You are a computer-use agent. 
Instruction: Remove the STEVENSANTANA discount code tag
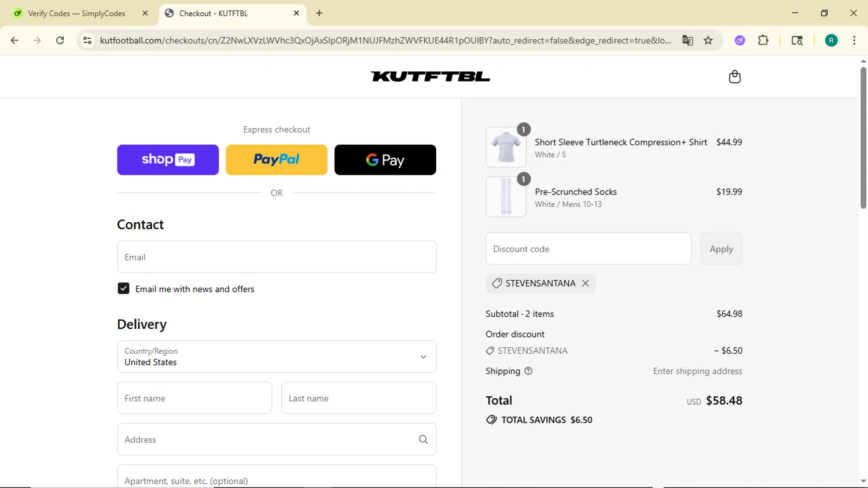tap(586, 283)
